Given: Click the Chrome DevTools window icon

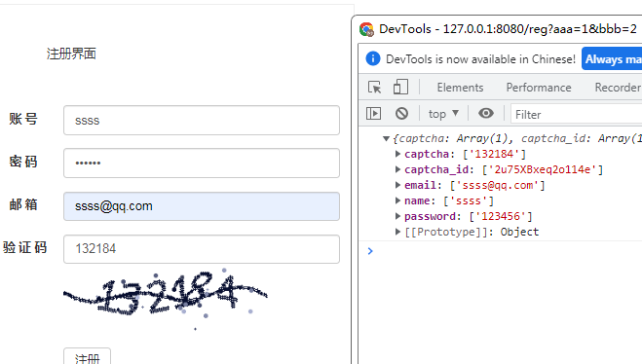Looking at the screenshot, I should click(366, 29).
